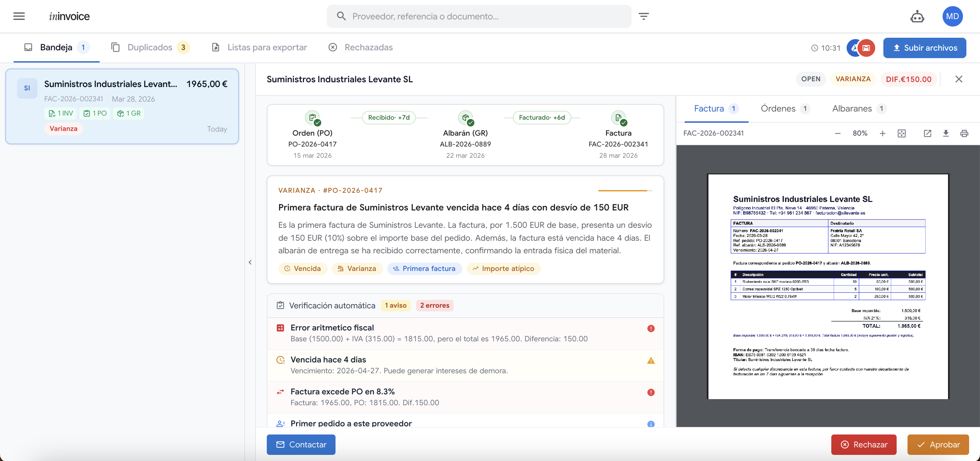The width and height of the screenshot is (980, 461).
Task: Open Error aritmetico fiscal row
Action: point(465,333)
